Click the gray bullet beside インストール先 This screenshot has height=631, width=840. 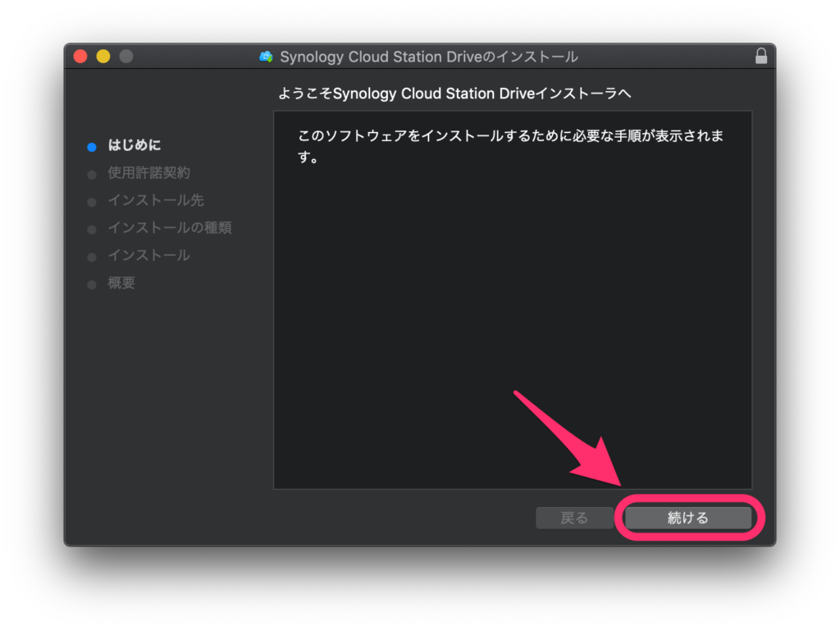[x=92, y=202]
